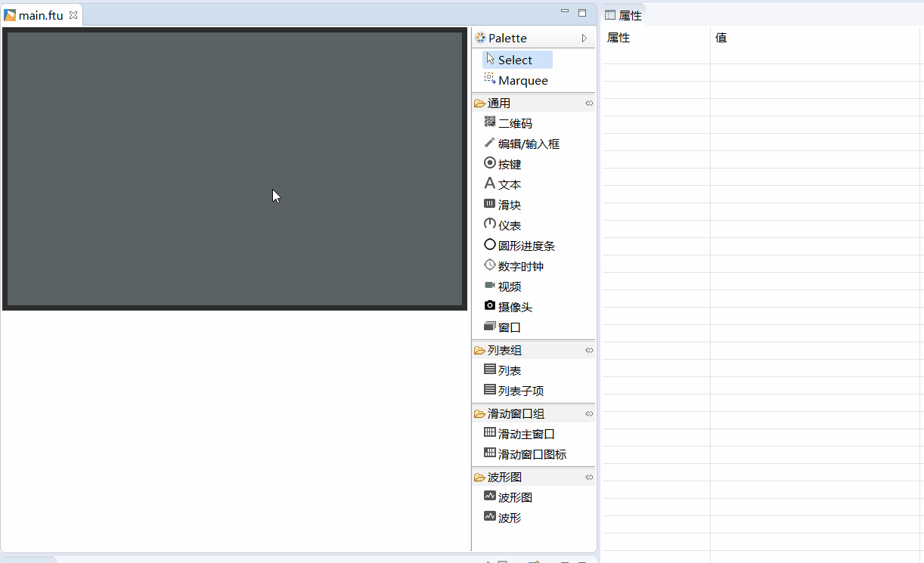Viewport: 924px width, 563px height.
Task: Choose the 列表子项 list sub-item widget
Action: (514, 391)
